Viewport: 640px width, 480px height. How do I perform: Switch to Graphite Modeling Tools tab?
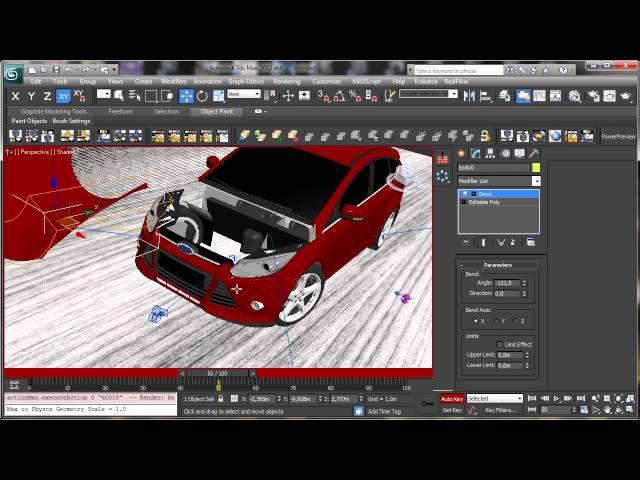[53, 111]
